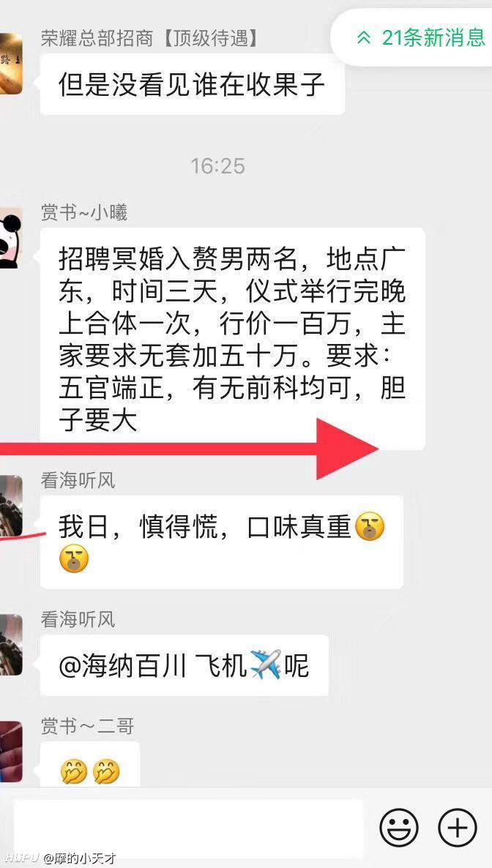Tap the panda avatar of 赏书~小曦
The height and width of the screenshot is (868, 492).
[x=11, y=238]
